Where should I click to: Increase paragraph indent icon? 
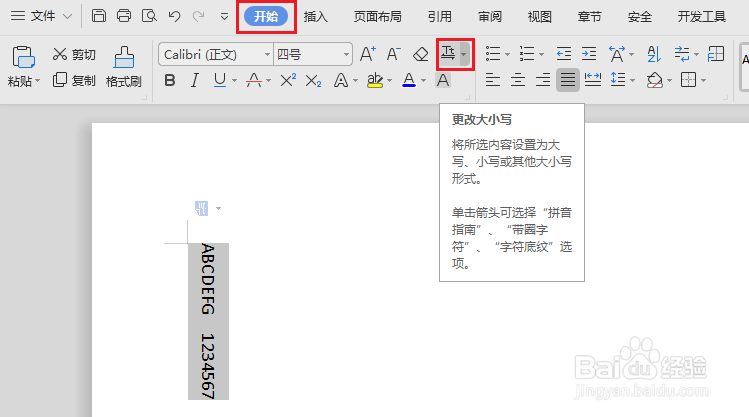click(589, 54)
